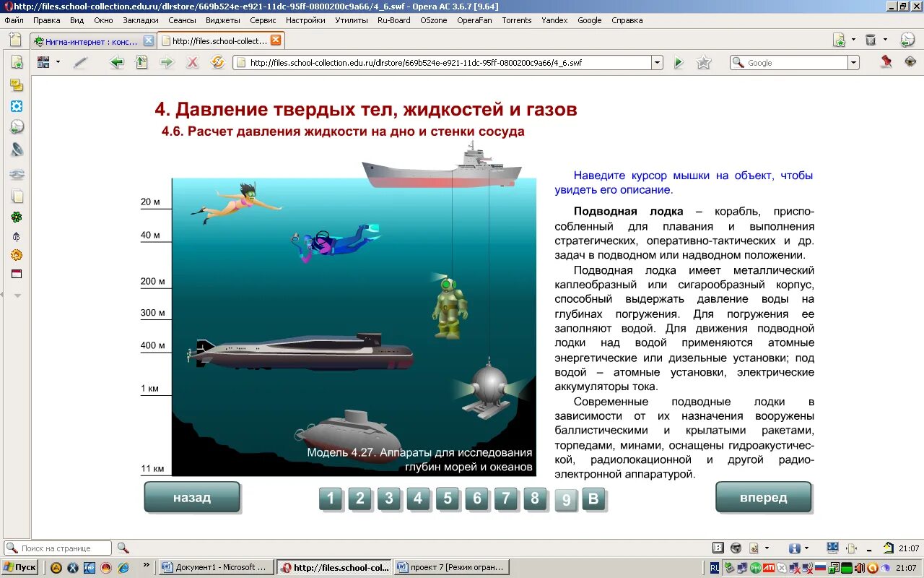Click the green Back arrow in toolbar

pyautogui.click(x=116, y=63)
